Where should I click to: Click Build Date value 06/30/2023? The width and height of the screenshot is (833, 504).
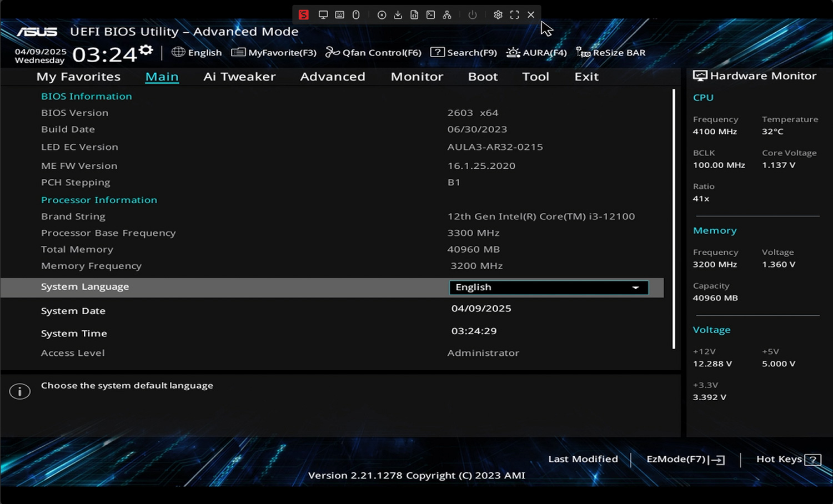(x=477, y=129)
